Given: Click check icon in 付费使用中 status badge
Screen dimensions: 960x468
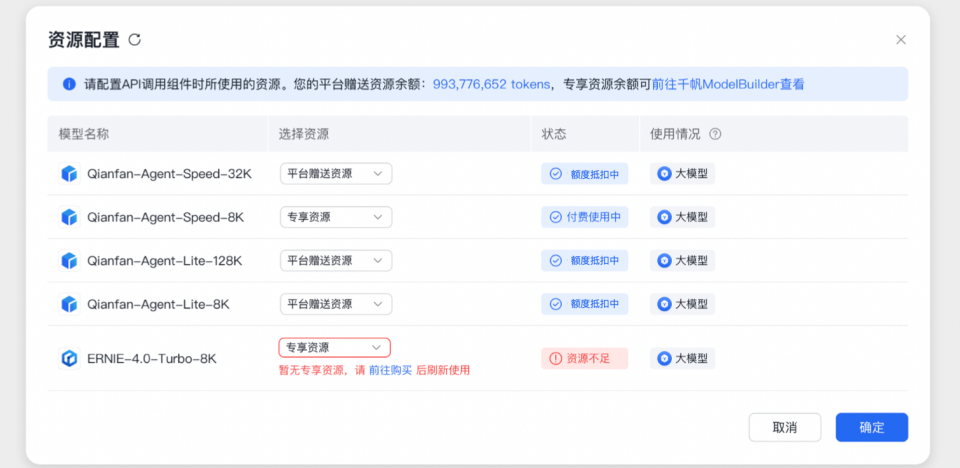Looking at the screenshot, I should (555, 217).
